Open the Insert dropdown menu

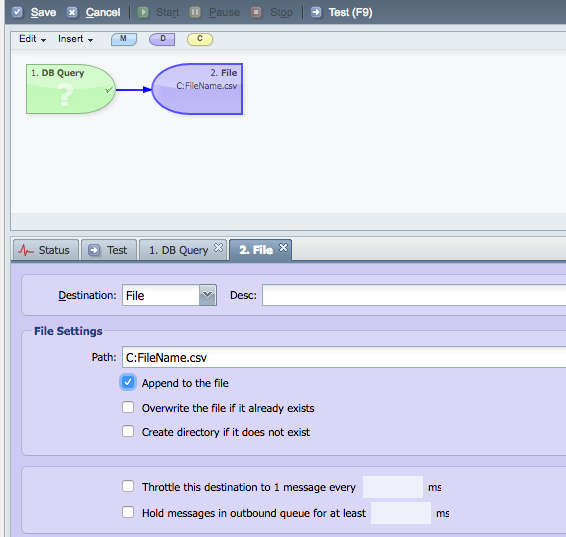[75, 39]
